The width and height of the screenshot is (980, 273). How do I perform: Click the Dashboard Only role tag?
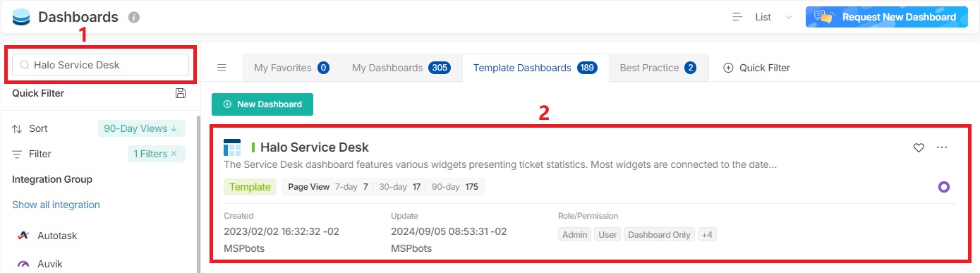pos(659,234)
